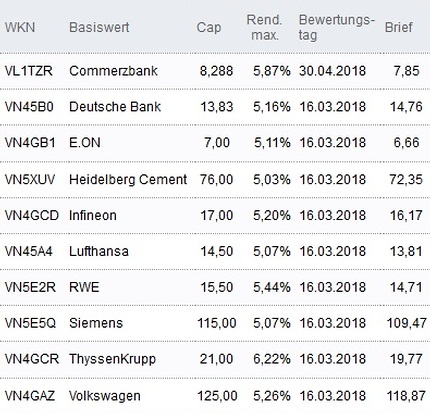
Task: Select WKN VN5E2R for RWE
Action: [30, 287]
